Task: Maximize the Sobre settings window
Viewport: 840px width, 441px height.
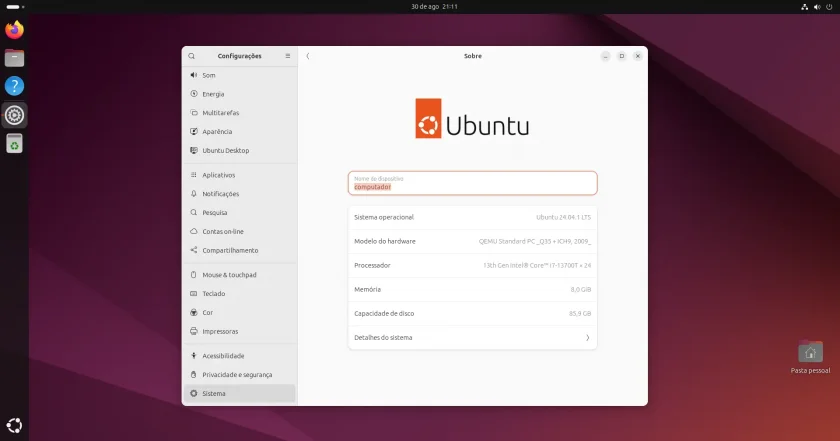Action: point(621,56)
